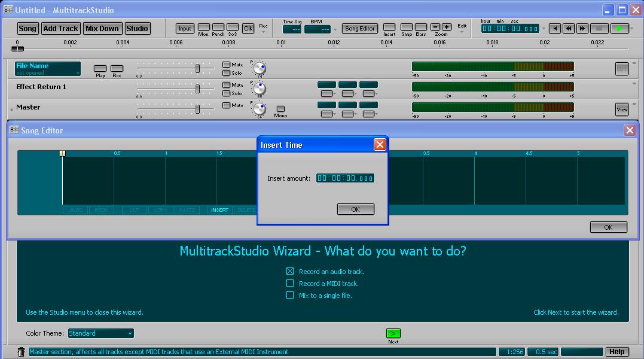The image size is (644, 359).
Task: Click the Master section's pan knob
Action: click(260, 108)
